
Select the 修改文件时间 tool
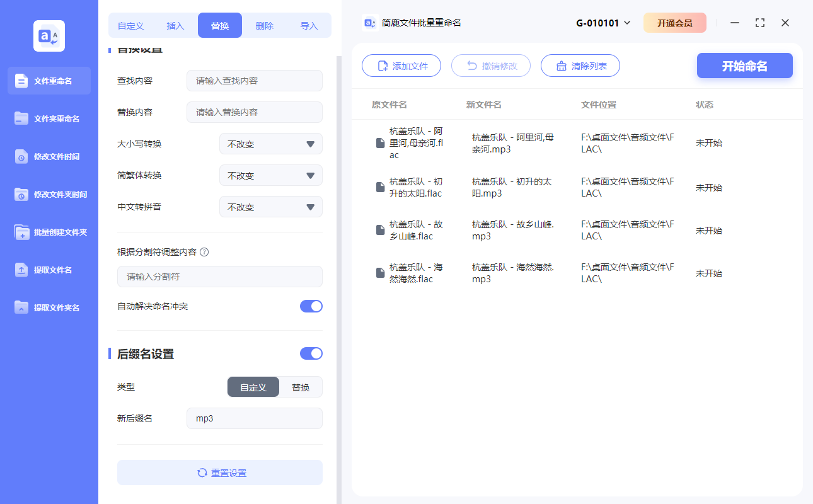point(49,156)
